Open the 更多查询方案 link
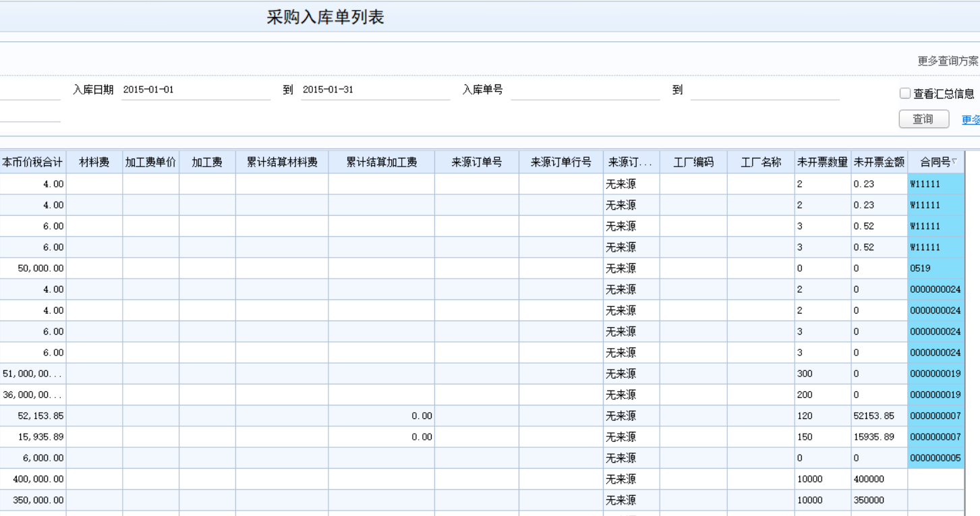 pyautogui.click(x=948, y=61)
